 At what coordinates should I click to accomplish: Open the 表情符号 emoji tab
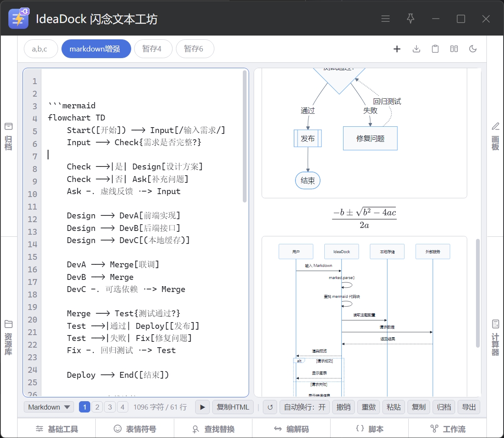pos(135,429)
